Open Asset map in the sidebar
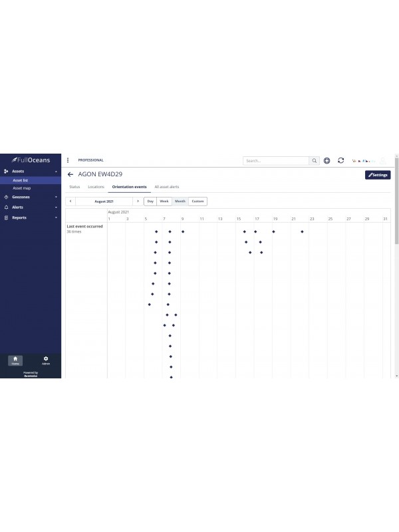399x532 pixels. (x=22, y=188)
